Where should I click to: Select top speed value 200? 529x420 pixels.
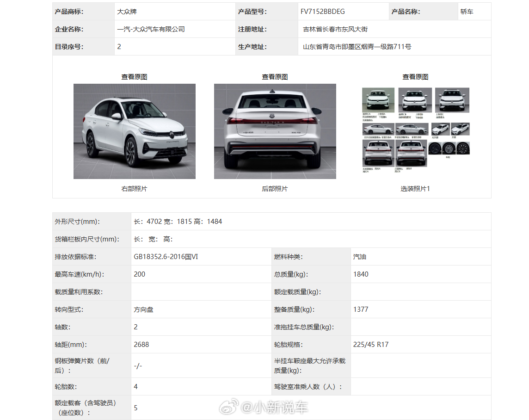(x=139, y=274)
